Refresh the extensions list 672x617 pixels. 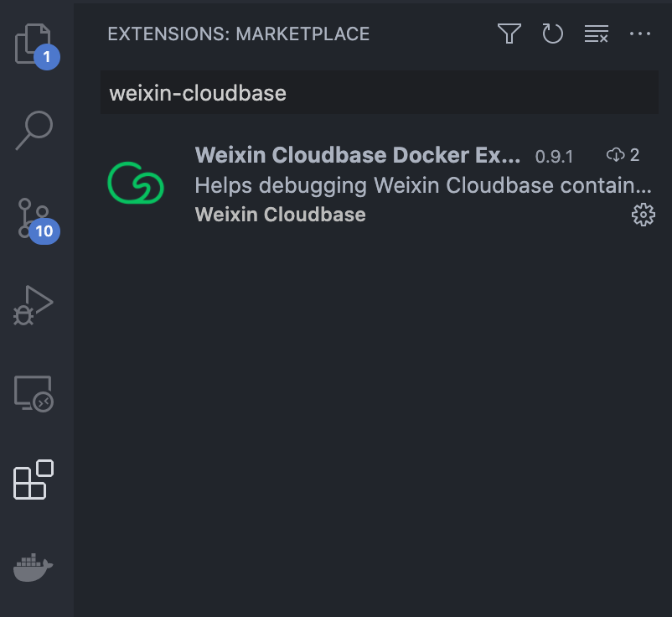(553, 34)
